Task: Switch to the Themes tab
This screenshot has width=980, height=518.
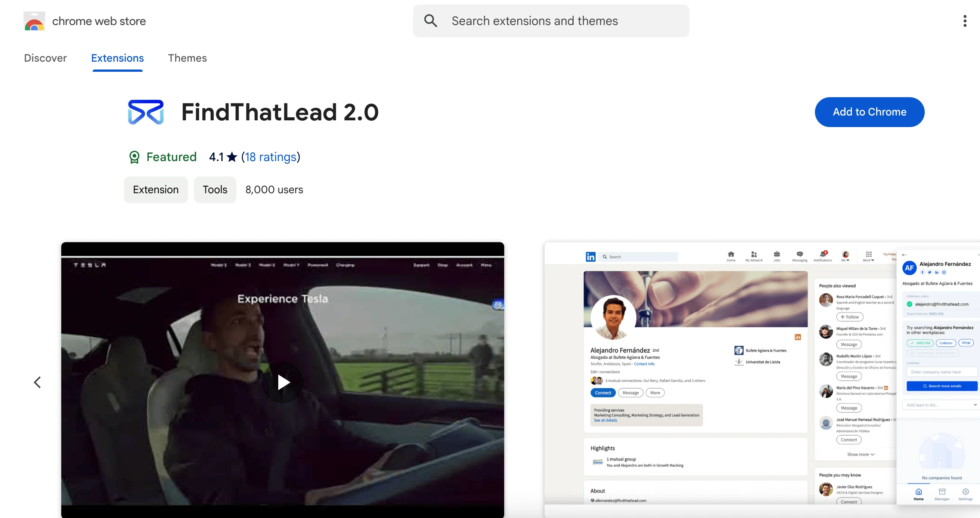Action: click(x=187, y=58)
